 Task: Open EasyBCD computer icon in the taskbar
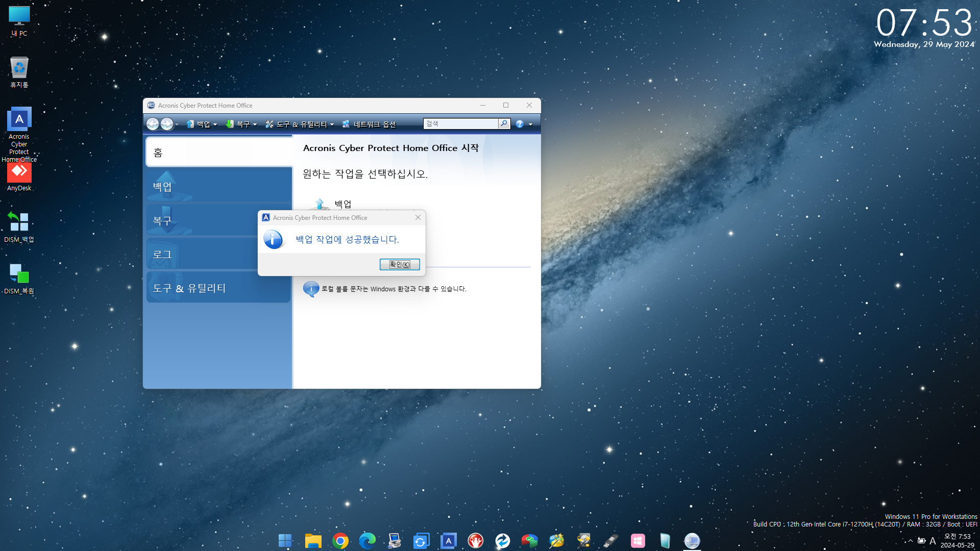pos(395,541)
